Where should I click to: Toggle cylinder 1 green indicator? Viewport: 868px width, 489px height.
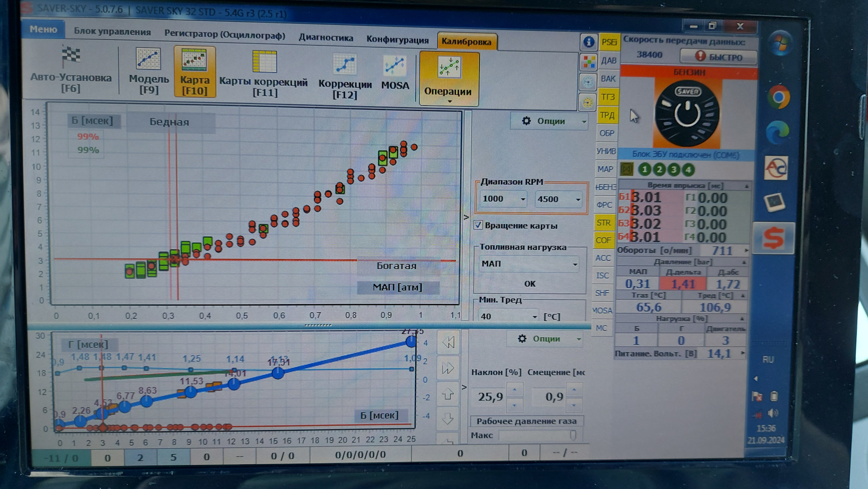(645, 169)
